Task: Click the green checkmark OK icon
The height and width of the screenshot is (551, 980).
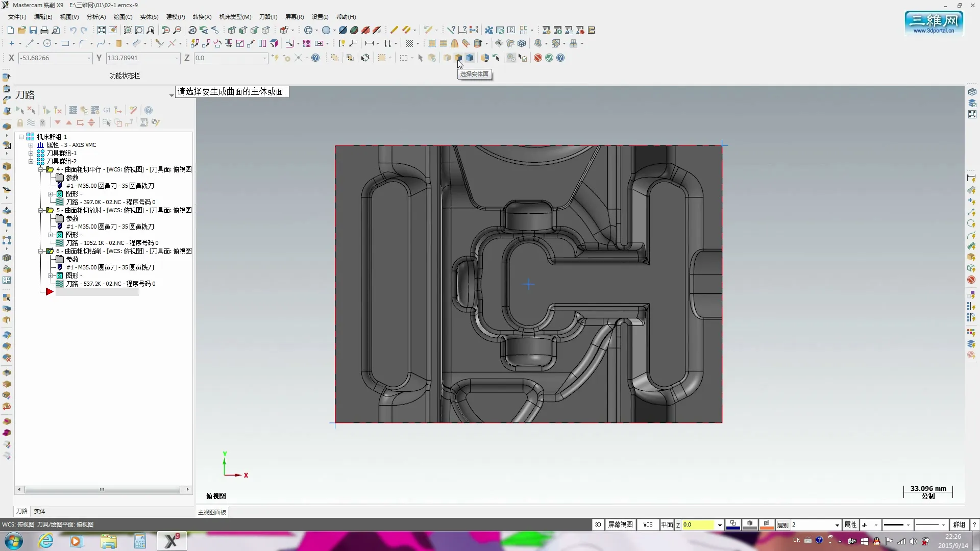Action: (x=549, y=58)
